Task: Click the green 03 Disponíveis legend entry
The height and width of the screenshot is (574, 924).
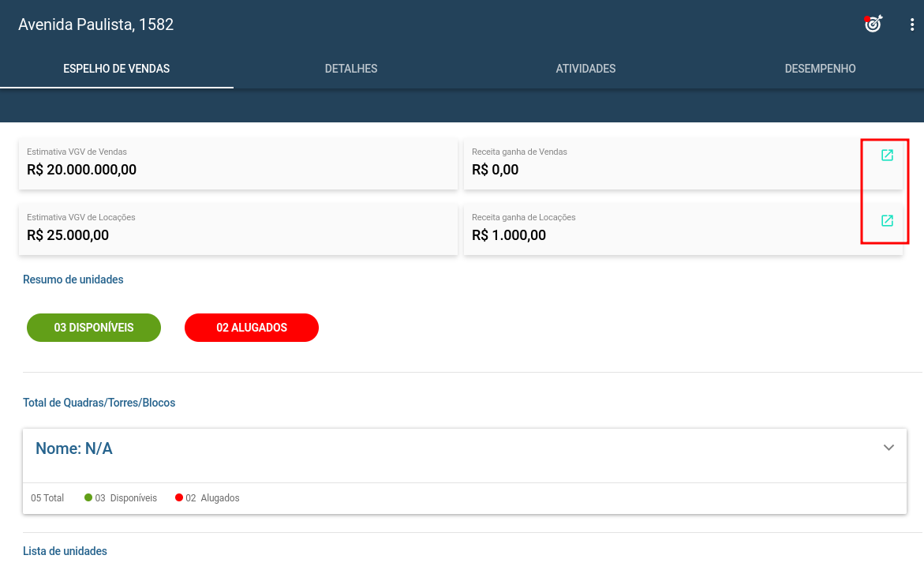Action: click(121, 498)
